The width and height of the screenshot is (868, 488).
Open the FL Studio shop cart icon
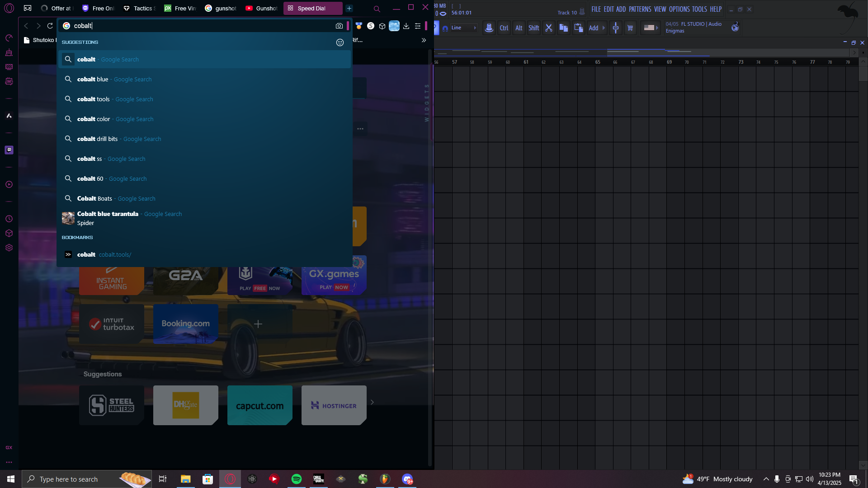pos(630,28)
